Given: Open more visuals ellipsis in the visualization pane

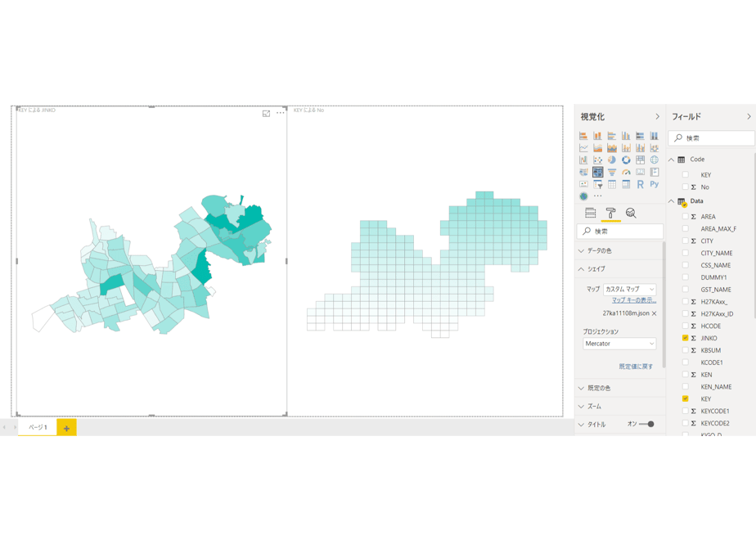Looking at the screenshot, I should coord(598,196).
